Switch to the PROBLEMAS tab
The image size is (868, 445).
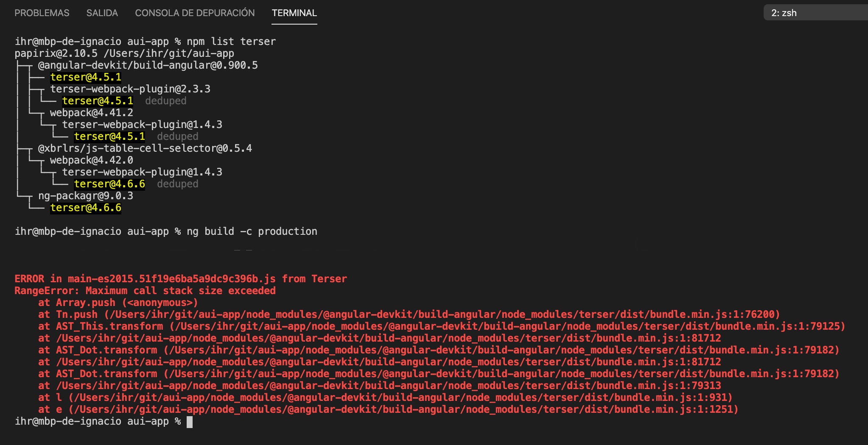coord(42,13)
